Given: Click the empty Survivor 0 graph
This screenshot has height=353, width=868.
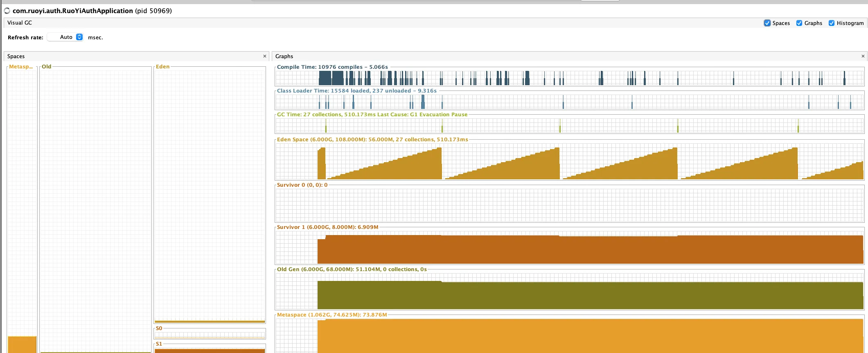Looking at the screenshot, I should click(x=569, y=205).
